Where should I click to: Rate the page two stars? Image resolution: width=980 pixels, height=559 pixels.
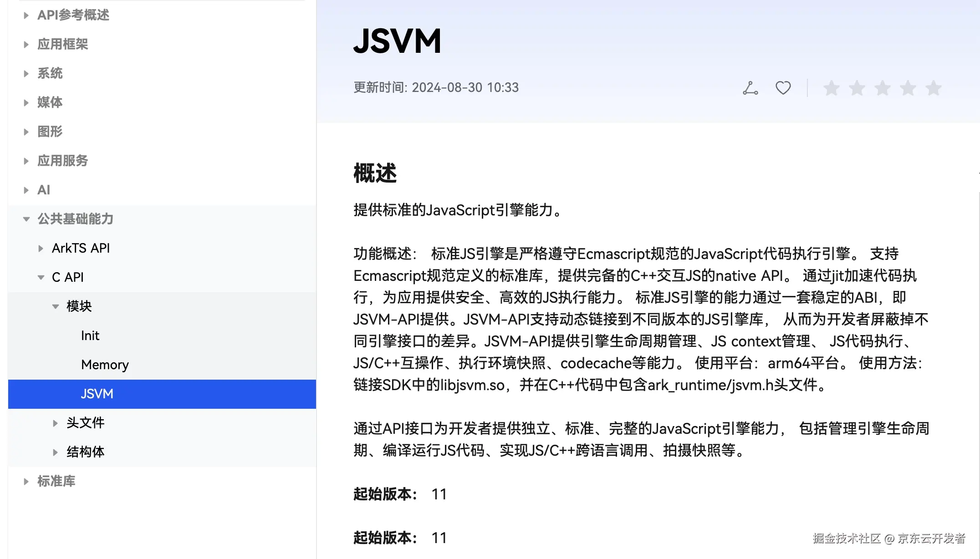point(857,88)
